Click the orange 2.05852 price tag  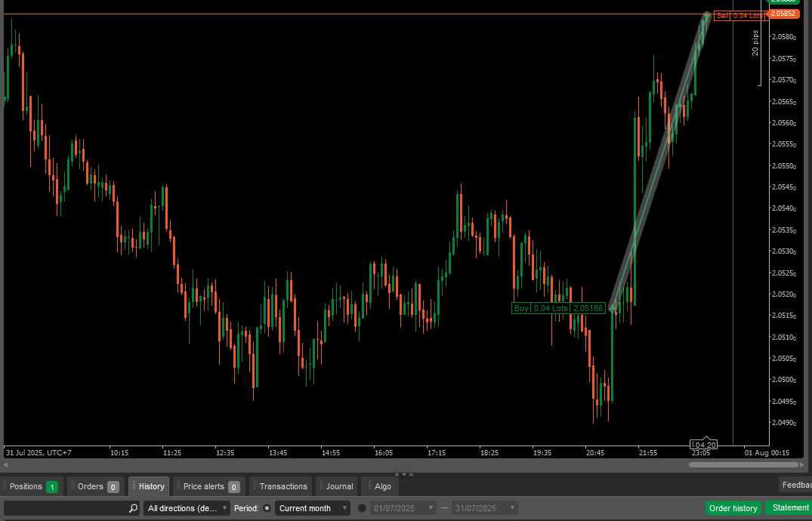(x=783, y=14)
